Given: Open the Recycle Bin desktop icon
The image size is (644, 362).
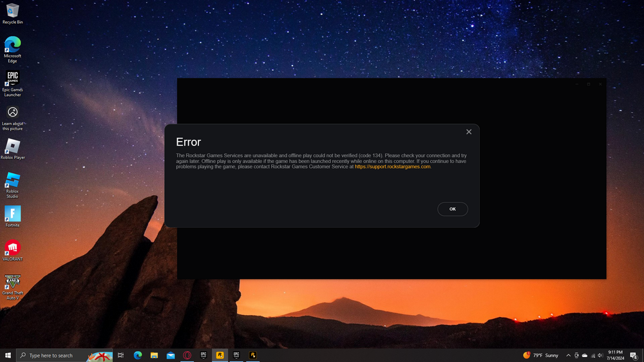Looking at the screenshot, I should [x=12, y=14].
